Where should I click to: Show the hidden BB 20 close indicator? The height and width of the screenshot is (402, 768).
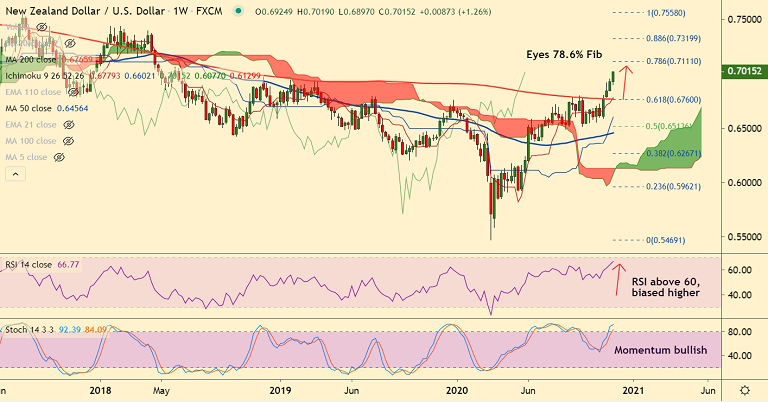pos(69,44)
